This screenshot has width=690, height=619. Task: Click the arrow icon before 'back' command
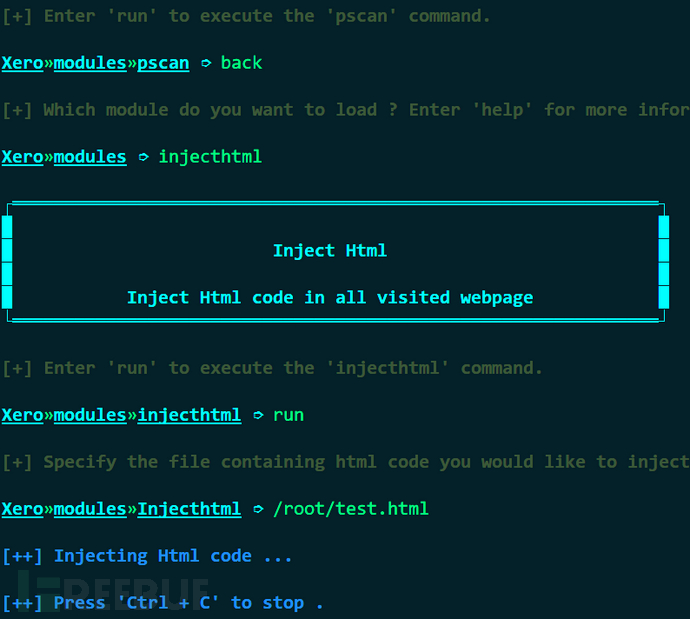pyautogui.click(x=206, y=63)
